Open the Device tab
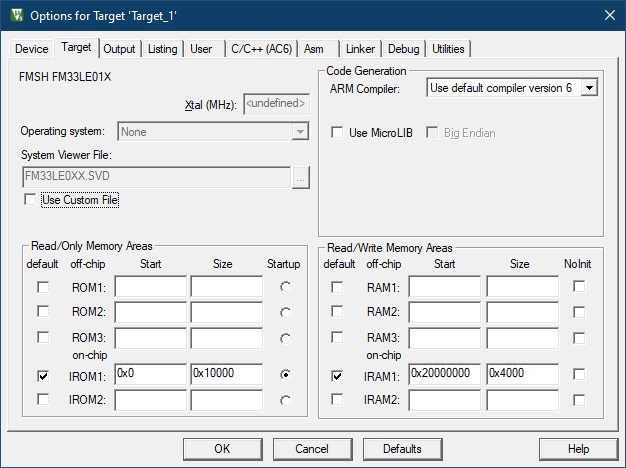626x468 pixels. [31, 49]
